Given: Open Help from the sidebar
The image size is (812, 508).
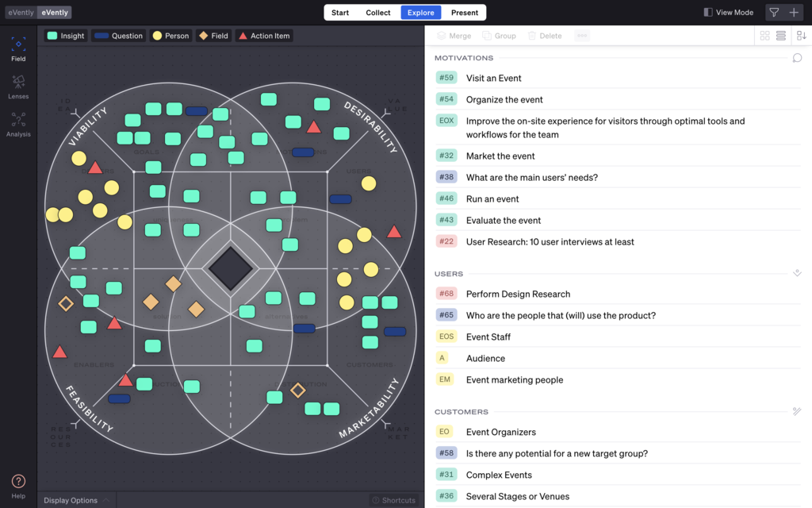Looking at the screenshot, I should [x=18, y=487].
